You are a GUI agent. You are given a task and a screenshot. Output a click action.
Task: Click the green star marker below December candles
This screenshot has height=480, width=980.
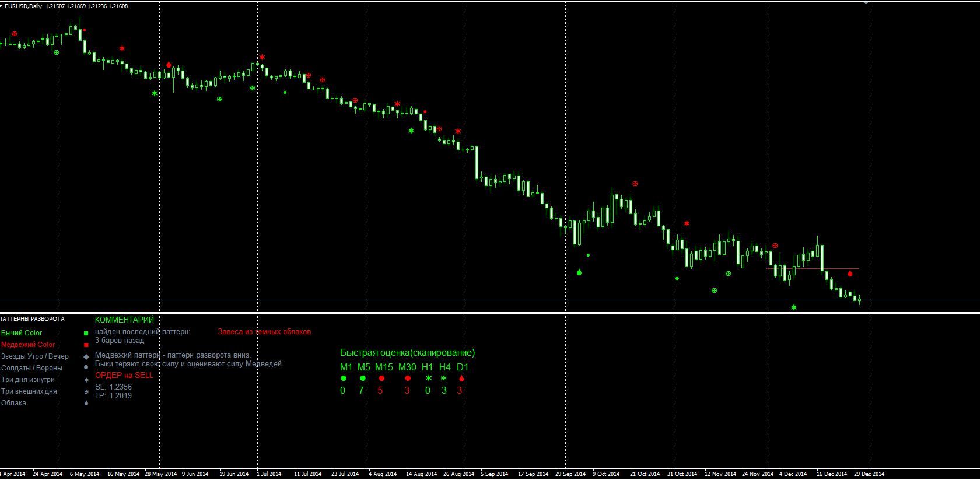point(794,307)
